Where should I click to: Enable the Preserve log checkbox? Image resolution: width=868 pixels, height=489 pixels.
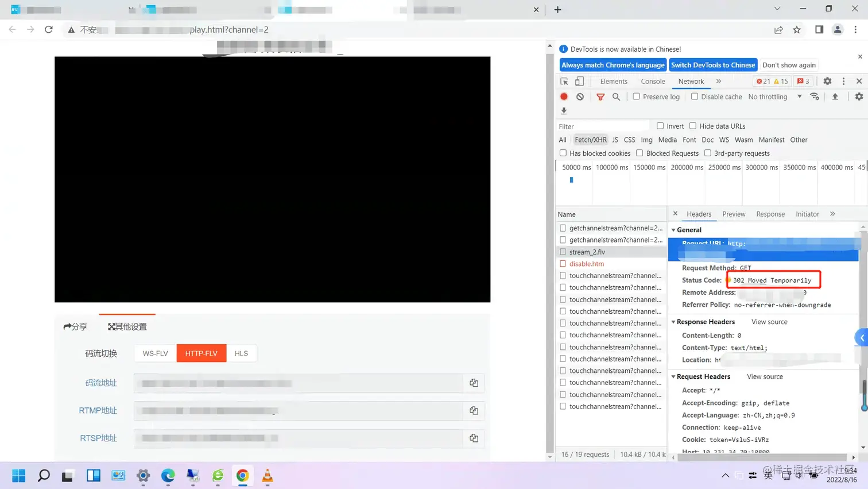636,97
